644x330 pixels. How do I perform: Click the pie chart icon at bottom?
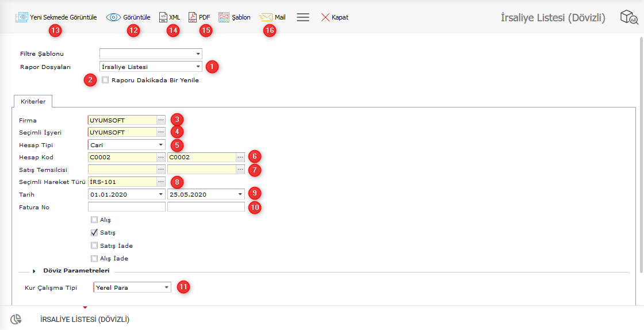coord(16,319)
